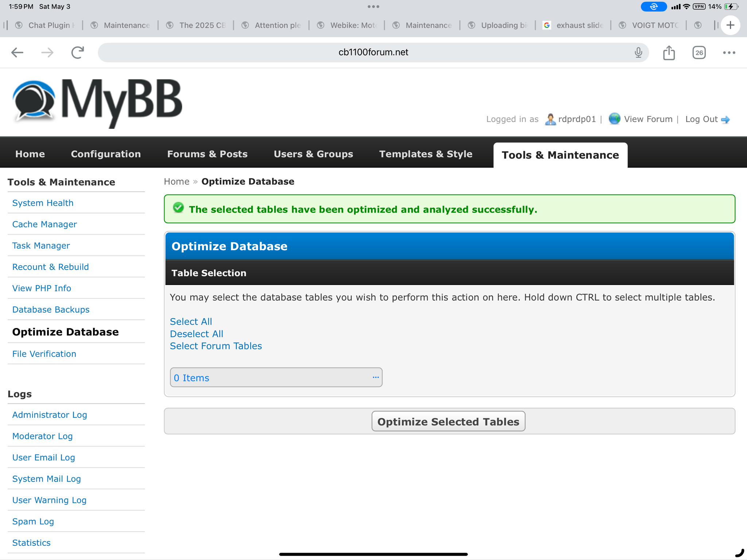Open the Users & Groups tab
Screen dimensions: 747x560
click(313, 154)
